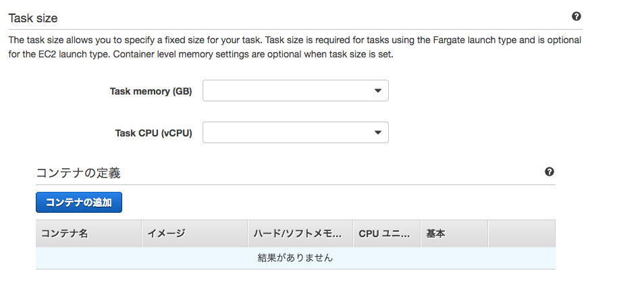Screen dimensions: 644x281
Task: Sort by the コンテナ名 column header
Action: click(x=88, y=234)
